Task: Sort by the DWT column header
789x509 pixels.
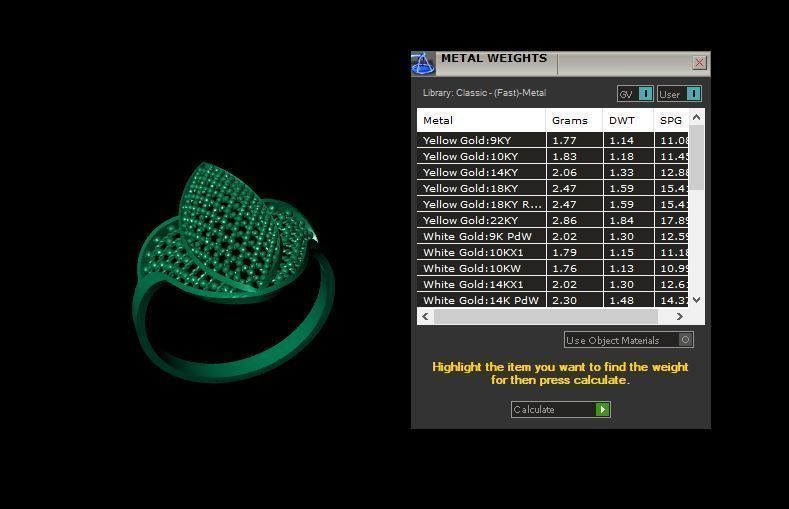Action: coord(628,120)
